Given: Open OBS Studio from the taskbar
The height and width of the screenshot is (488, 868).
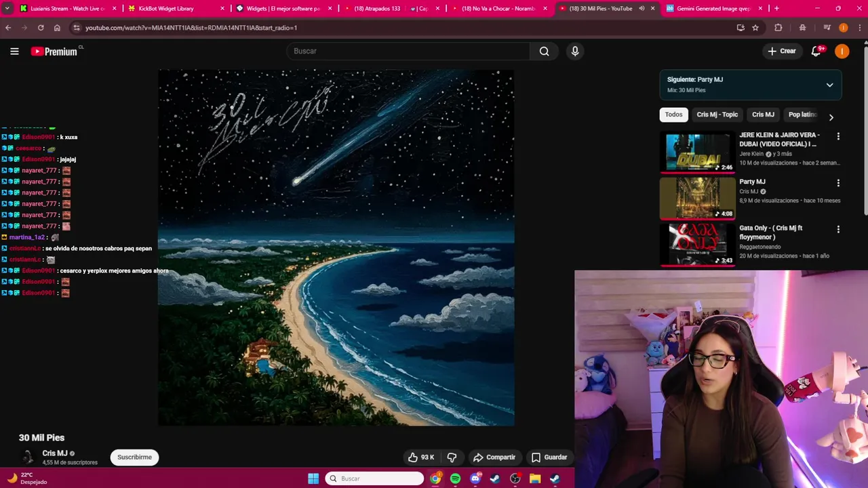Looking at the screenshot, I should click(515, 479).
